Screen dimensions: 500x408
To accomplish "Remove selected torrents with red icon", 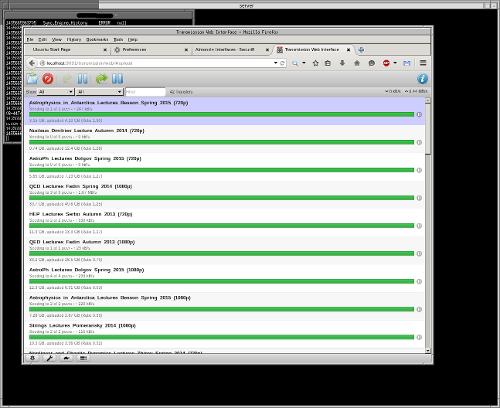I will coord(48,79).
